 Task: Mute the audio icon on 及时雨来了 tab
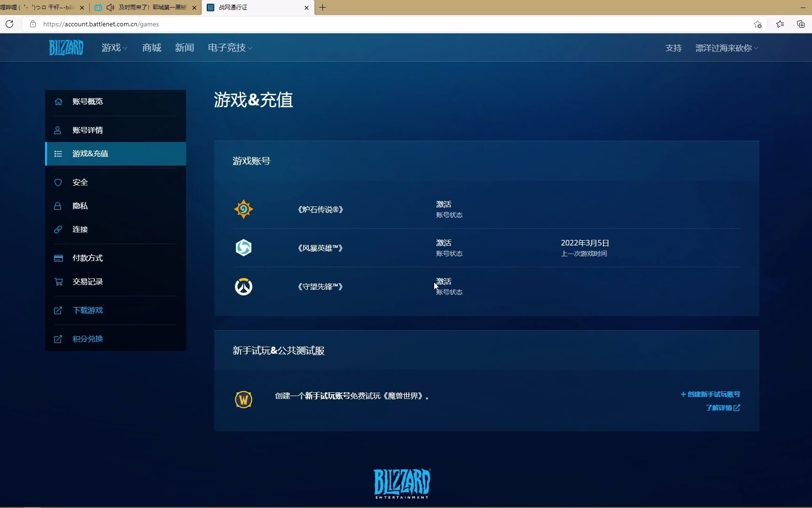click(110, 8)
